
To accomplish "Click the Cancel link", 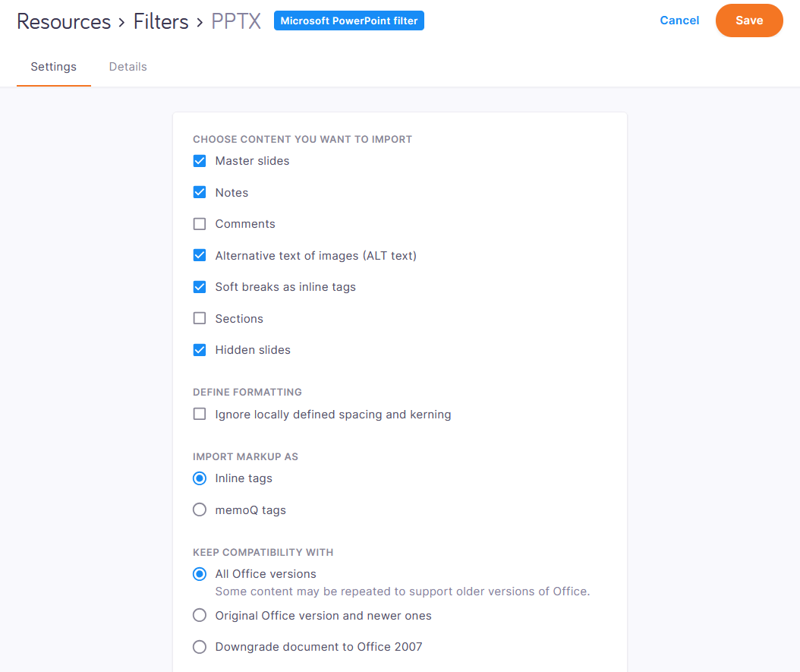I will [x=679, y=21].
